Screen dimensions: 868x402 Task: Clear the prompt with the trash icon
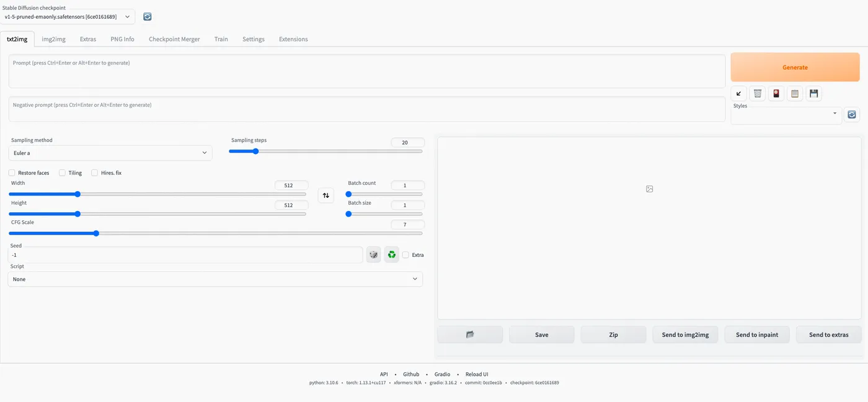click(x=757, y=94)
